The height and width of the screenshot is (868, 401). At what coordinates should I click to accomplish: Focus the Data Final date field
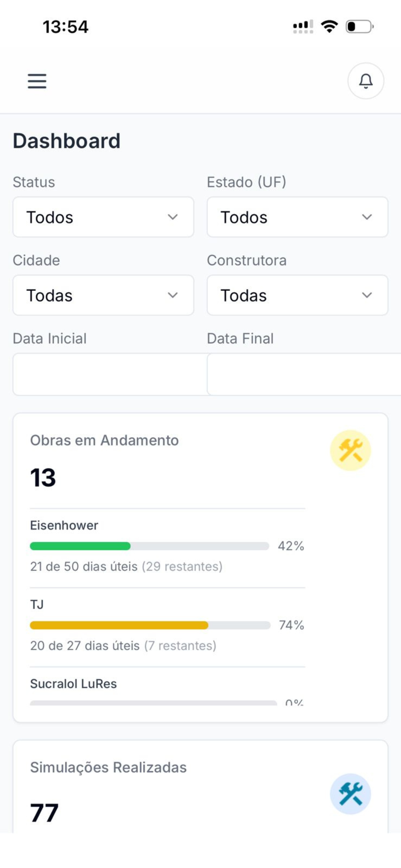point(304,374)
